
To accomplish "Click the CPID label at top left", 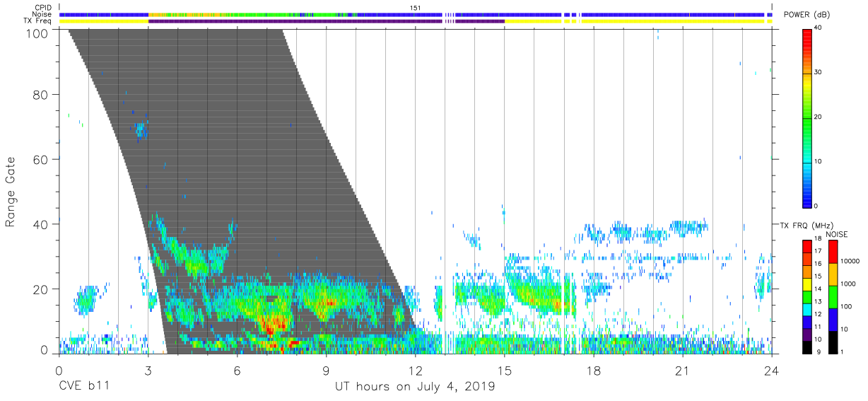I will point(44,8).
